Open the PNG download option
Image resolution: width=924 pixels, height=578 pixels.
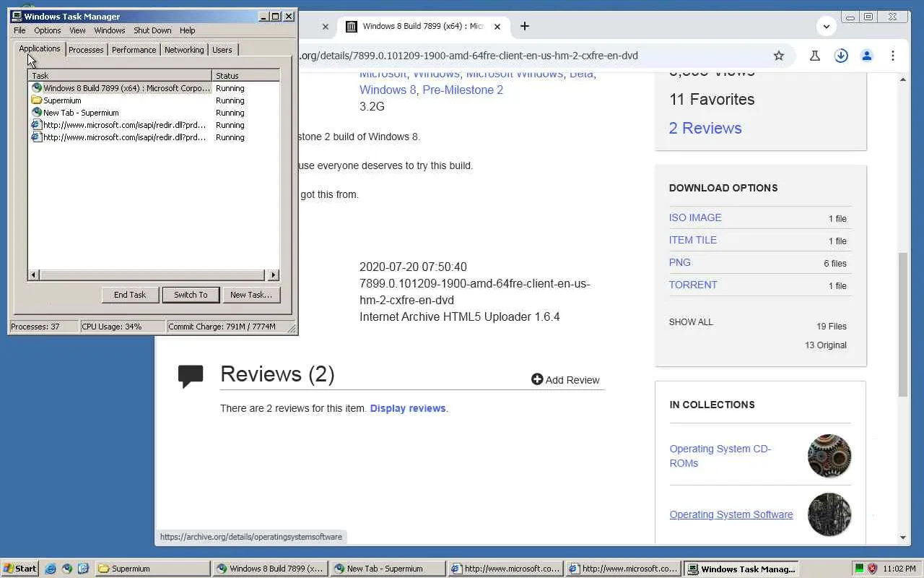(x=680, y=262)
